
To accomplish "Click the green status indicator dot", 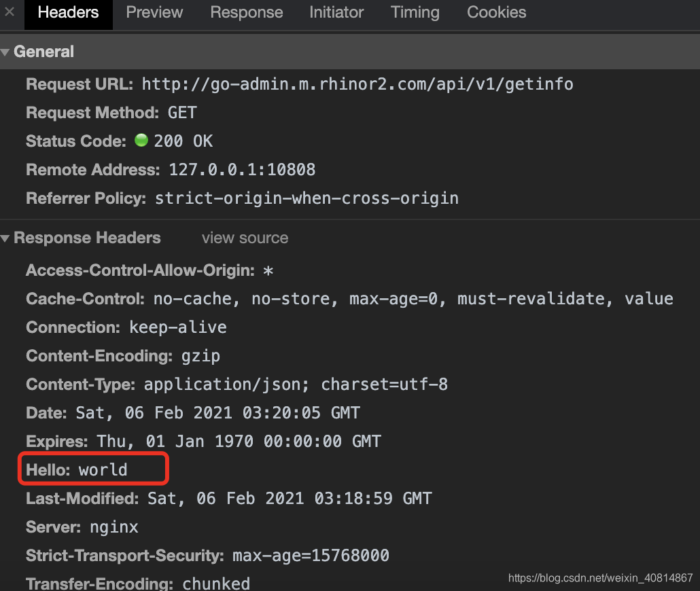I will pyautogui.click(x=141, y=141).
